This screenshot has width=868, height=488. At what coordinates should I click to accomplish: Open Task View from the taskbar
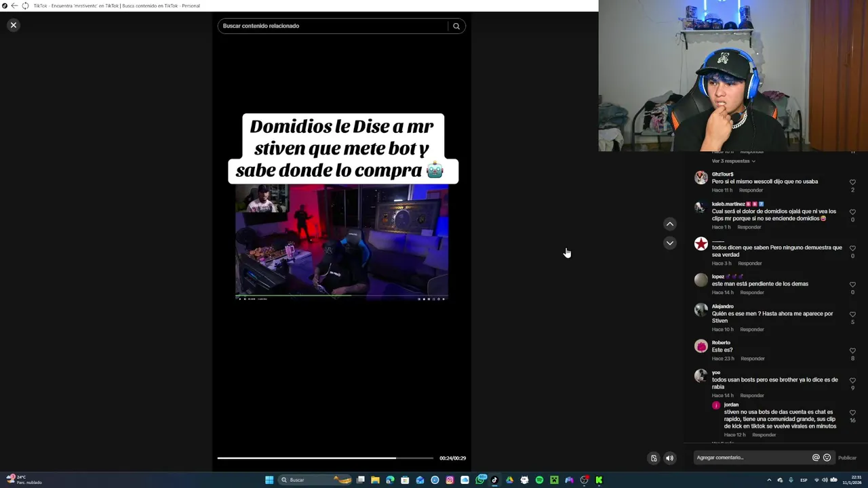(x=360, y=480)
